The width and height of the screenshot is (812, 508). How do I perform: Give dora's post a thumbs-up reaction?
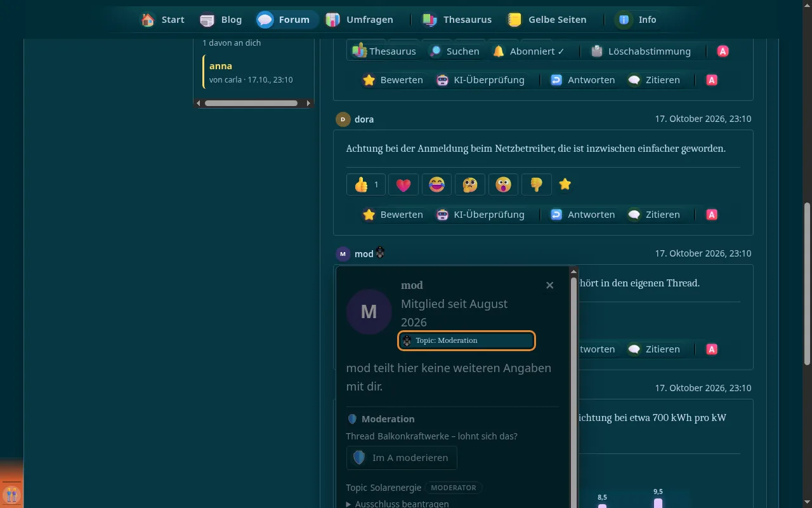pyautogui.click(x=366, y=185)
